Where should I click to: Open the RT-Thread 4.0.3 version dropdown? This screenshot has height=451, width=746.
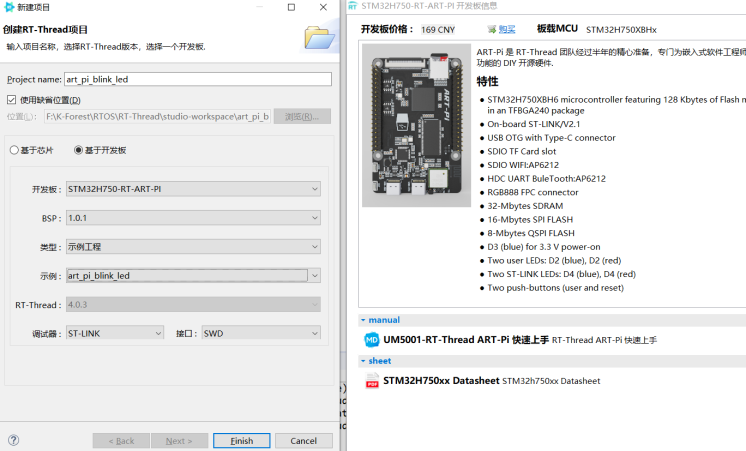pos(193,304)
